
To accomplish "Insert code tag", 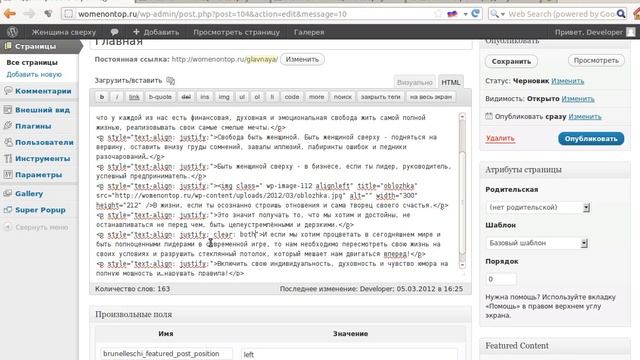I will pyautogui.click(x=292, y=97).
